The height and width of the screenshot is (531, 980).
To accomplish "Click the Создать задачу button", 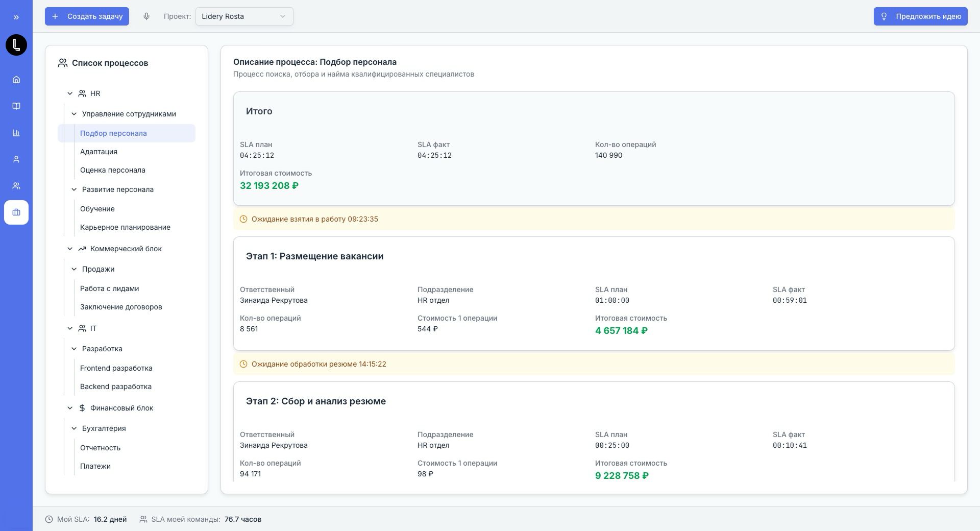I will 87,16.
